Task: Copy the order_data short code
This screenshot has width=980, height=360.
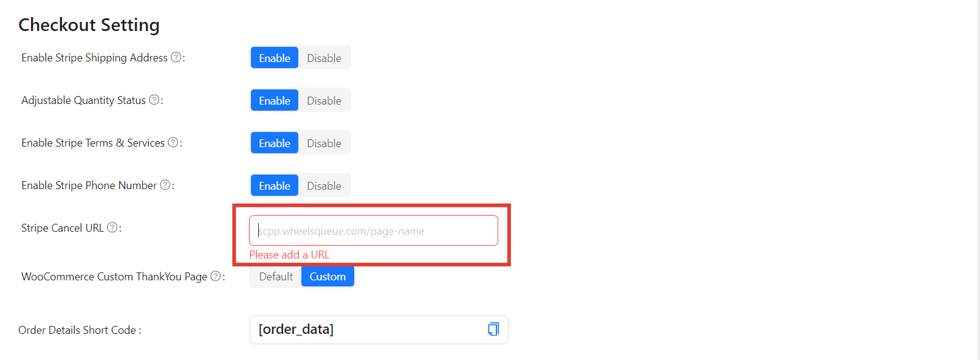Action: [493, 330]
